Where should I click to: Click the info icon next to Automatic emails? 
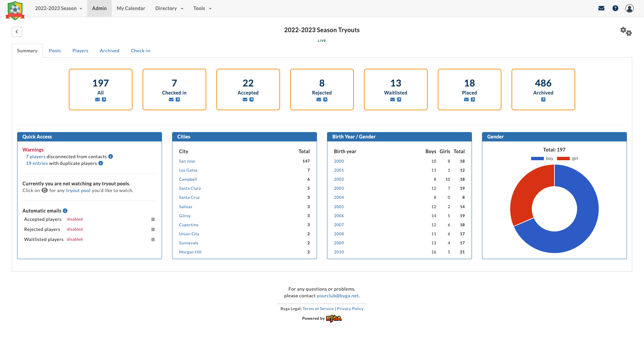(65, 210)
